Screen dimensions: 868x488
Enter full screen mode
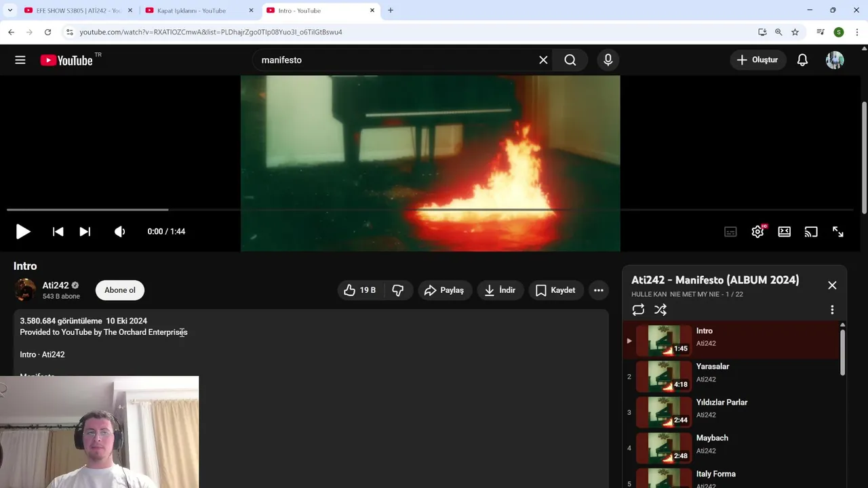click(x=838, y=232)
